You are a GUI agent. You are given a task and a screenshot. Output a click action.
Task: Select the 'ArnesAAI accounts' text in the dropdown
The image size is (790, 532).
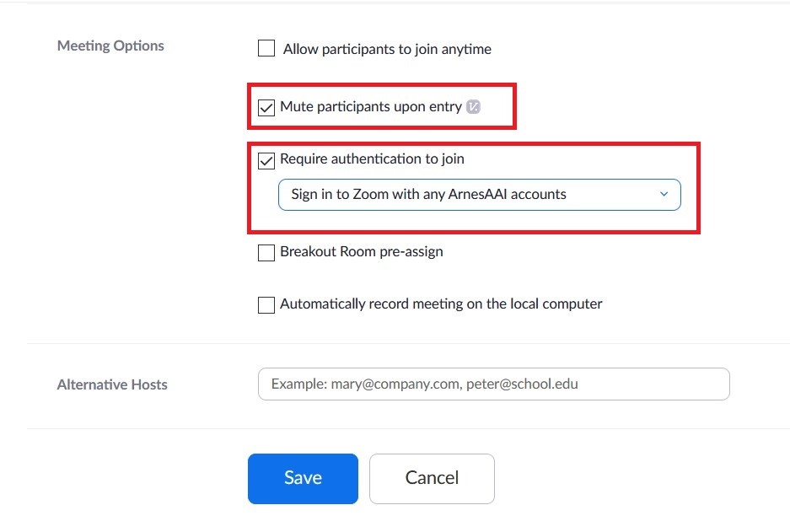(507, 195)
